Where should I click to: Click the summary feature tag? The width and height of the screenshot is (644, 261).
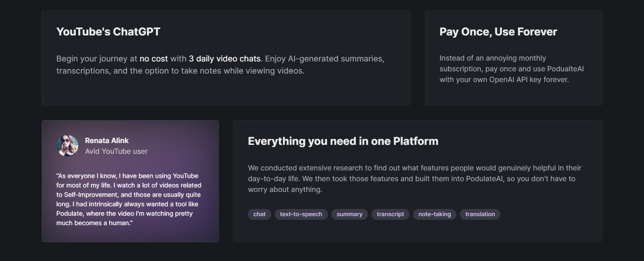(x=349, y=214)
